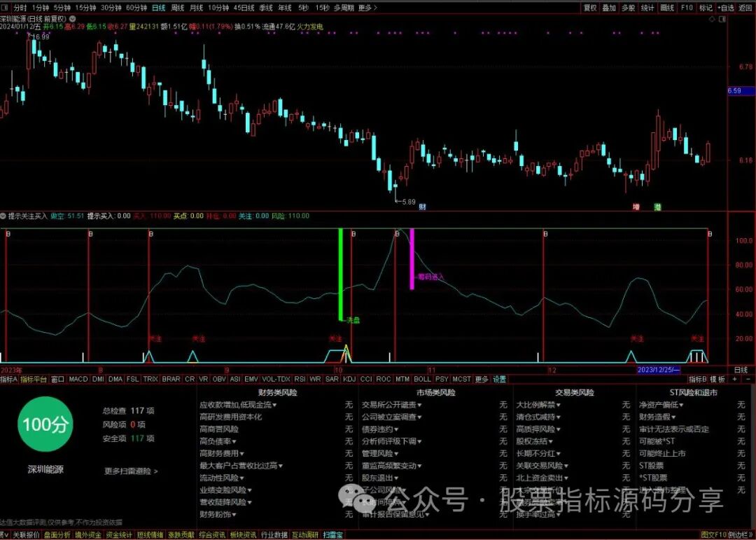Click the expand arrows after 侧边栏
Image resolution: width=756 pixels, height=540 pixels.
751,534
